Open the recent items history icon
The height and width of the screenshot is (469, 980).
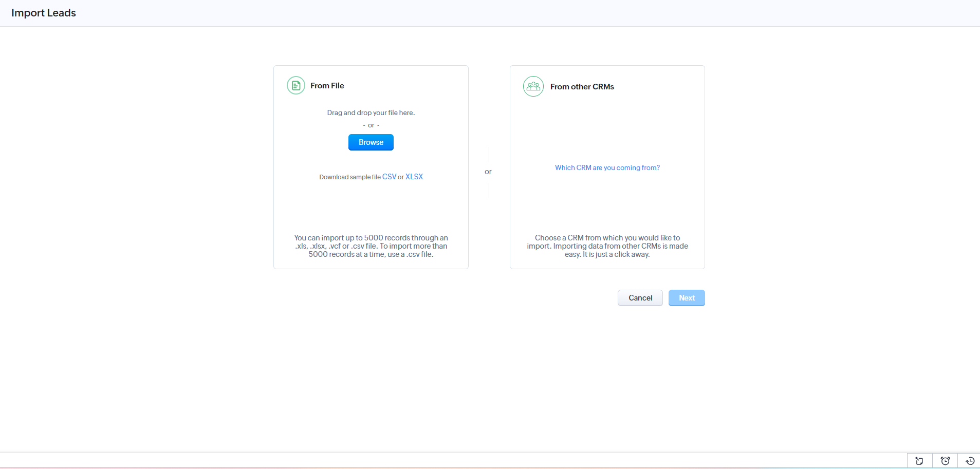click(x=970, y=461)
